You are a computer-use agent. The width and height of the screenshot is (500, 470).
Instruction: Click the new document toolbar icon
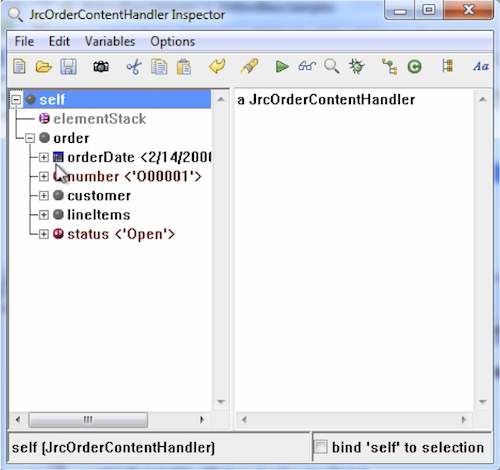[x=19, y=66]
